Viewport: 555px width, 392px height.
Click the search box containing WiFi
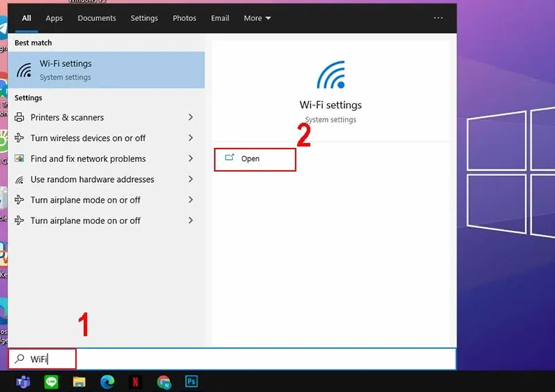[232, 359]
